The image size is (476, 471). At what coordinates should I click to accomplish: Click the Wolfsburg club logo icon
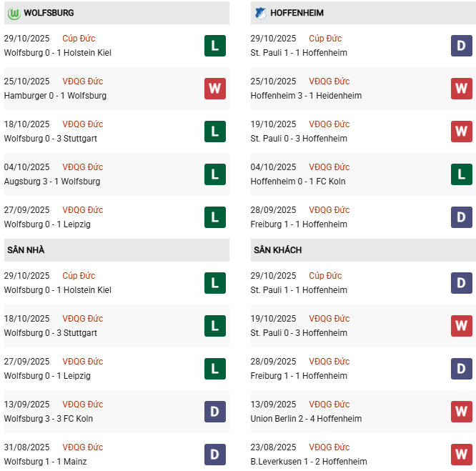[13, 13]
